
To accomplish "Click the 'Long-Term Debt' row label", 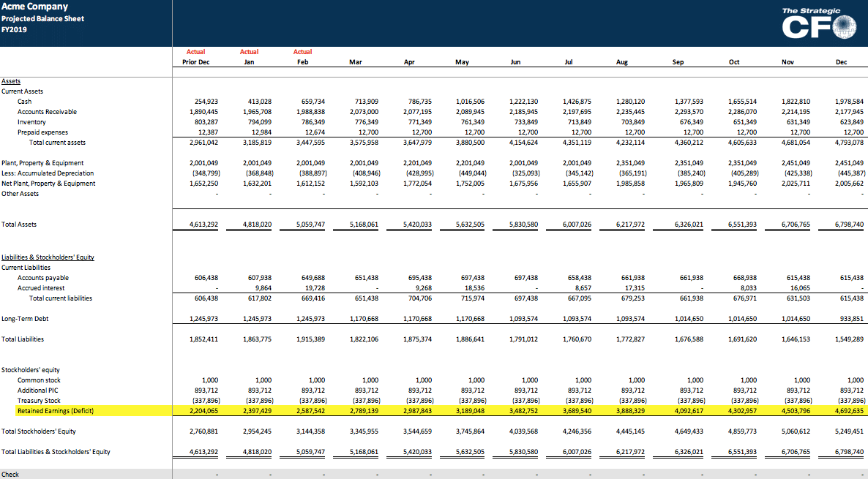I will (x=26, y=319).
